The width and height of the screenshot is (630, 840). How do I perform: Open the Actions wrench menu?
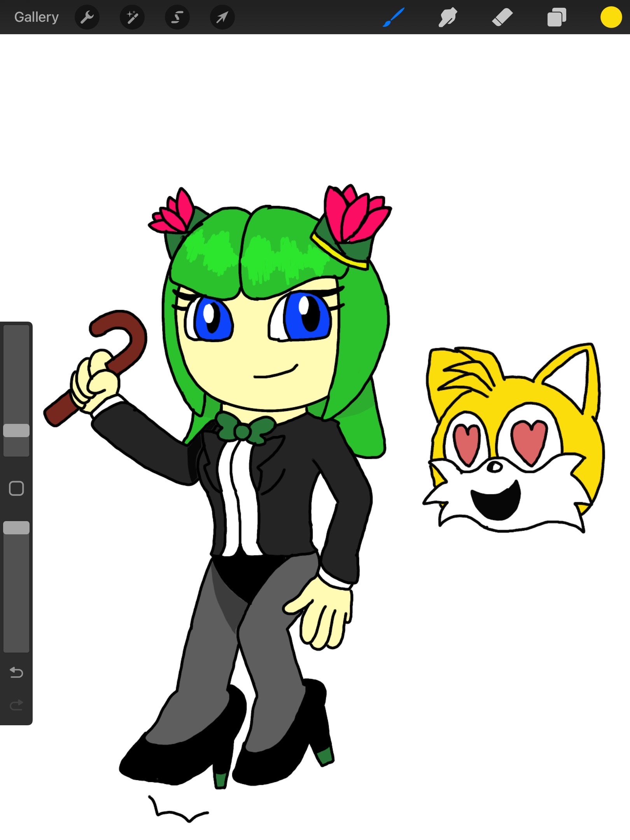(87, 17)
